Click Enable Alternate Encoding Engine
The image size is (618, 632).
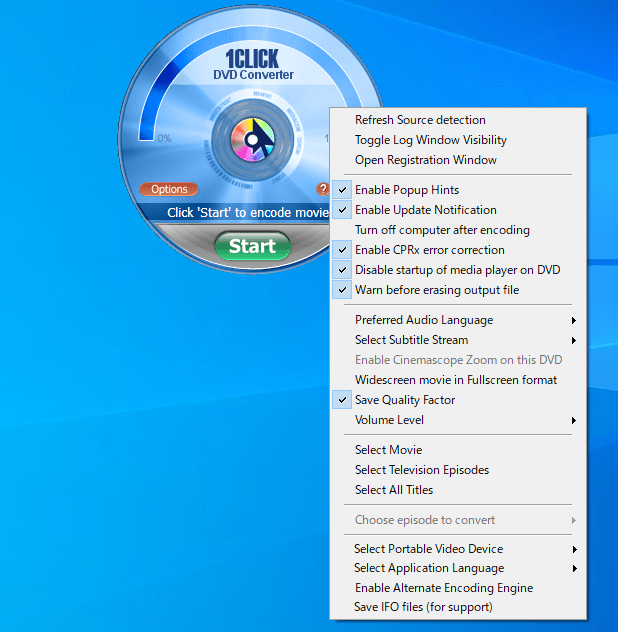458,588
